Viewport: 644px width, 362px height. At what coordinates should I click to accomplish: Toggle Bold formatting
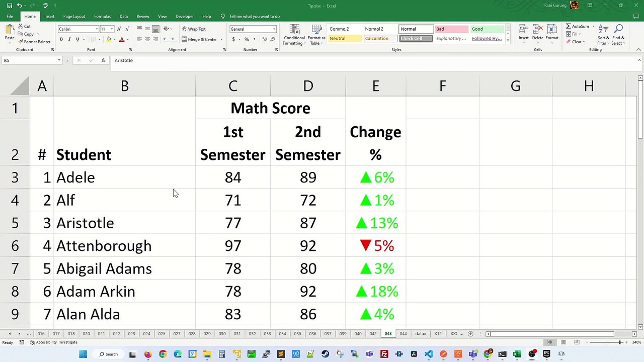(61, 39)
